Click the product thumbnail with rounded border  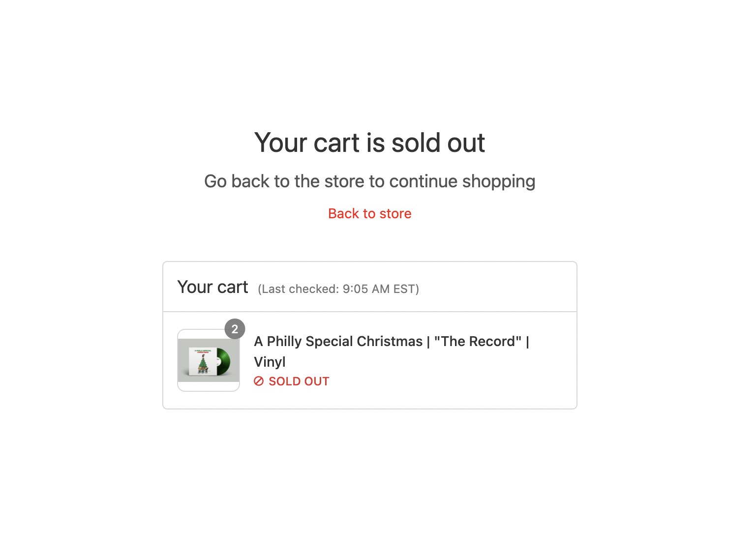(x=208, y=360)
